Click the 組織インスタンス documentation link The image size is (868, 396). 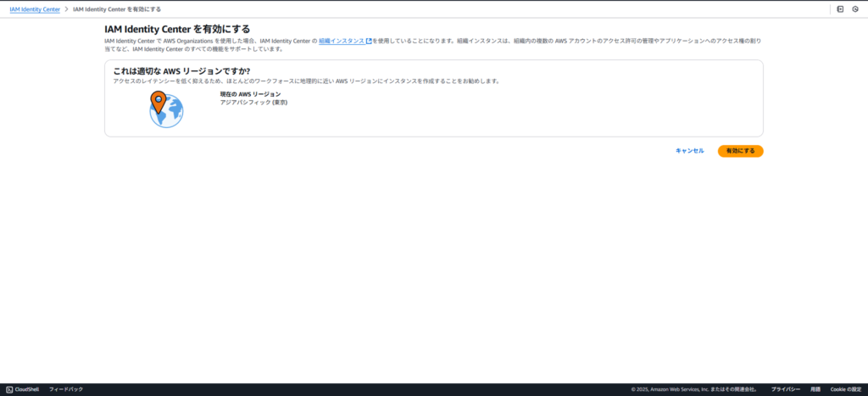click(x=342, y=41)
